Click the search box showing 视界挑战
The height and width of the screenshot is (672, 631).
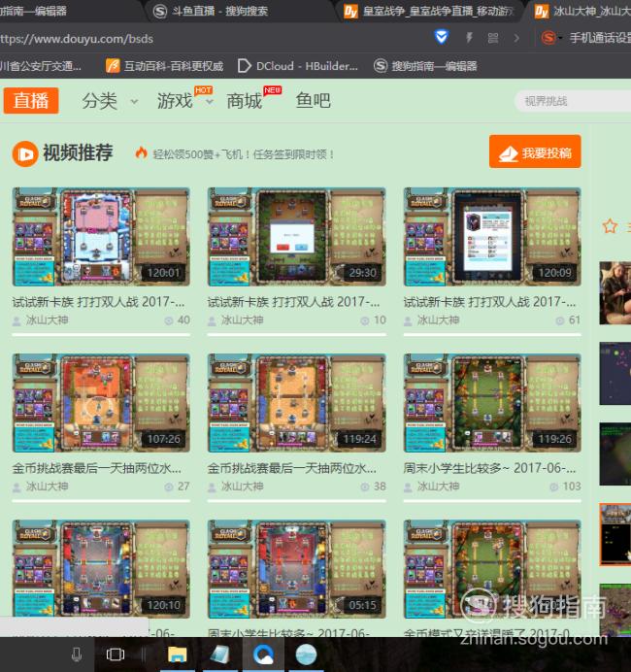(573, 101)
